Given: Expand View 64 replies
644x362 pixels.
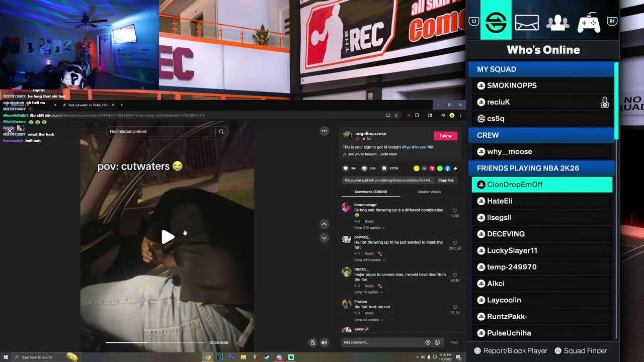Looking at the screenshot, I should pos(369,320).
